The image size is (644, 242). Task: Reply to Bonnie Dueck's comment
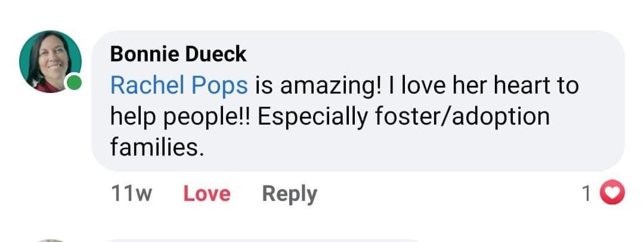pyautogui.click(x=289, y=194)
